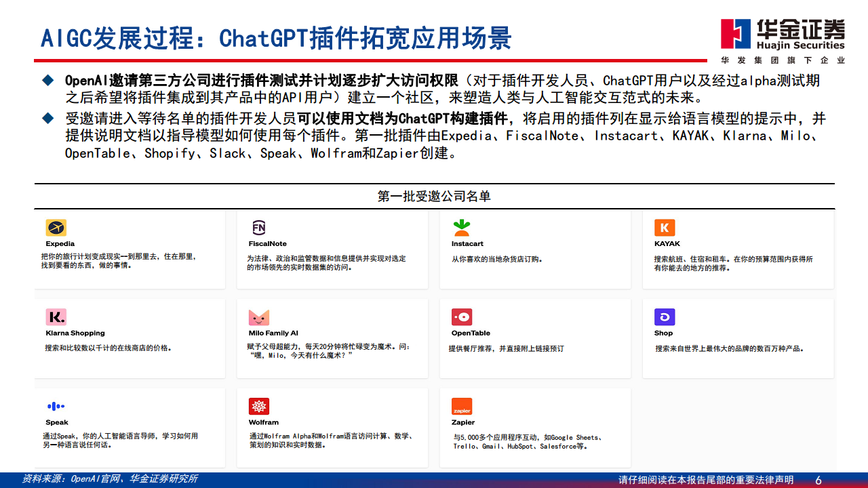
Task: Select the Milo Family AI label
Action: pos(273,333)
